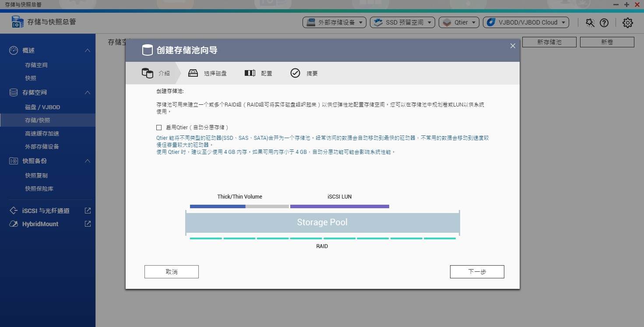Collapse the 存储空间 sidebar section
Image resolution: width=644 pixels, height=327 pixels.
tap(87, 92)
